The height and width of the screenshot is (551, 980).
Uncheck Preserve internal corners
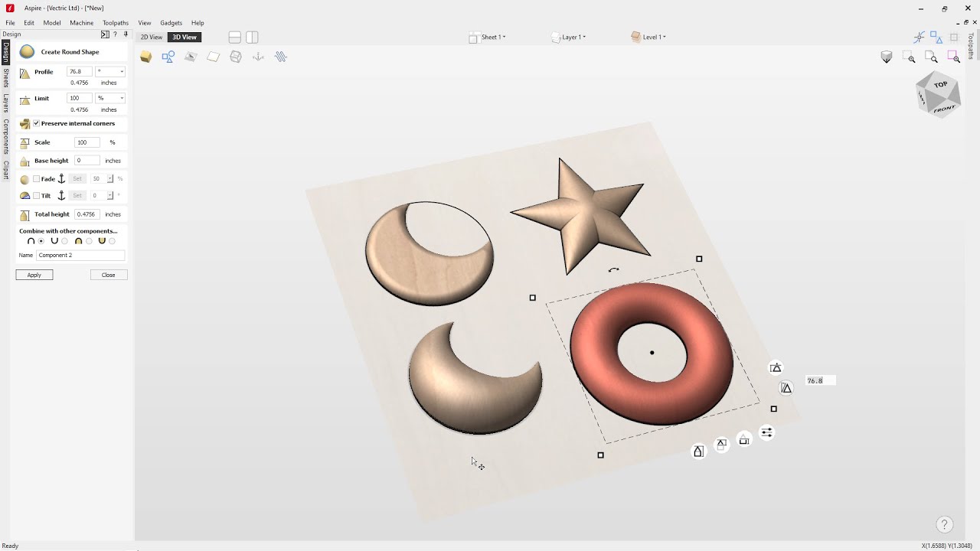point(36,123)
